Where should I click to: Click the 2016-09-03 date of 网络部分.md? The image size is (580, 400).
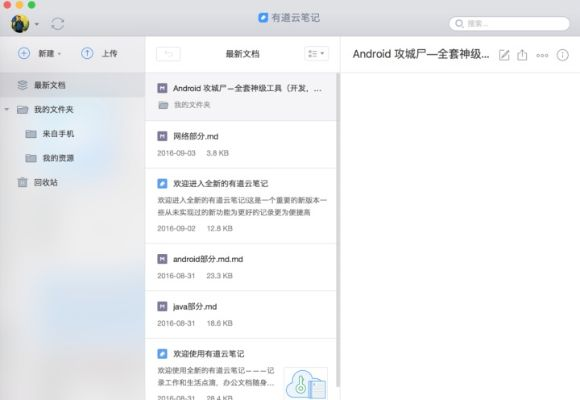point(176,153)
